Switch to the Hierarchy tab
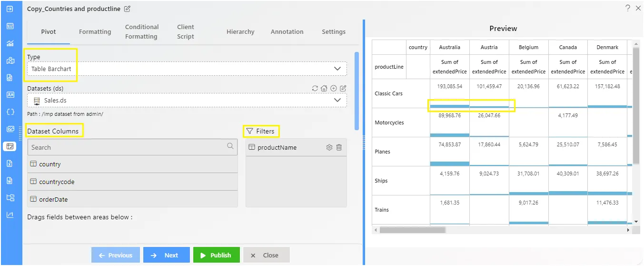 pyautogui.click(x=240, y=32)
